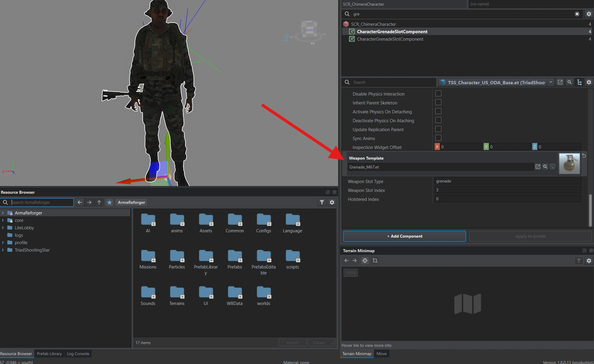Locate Grenade_M67.et with magnifier icon
This screenshot has height=364, width=594.
(x=545, y=167)
